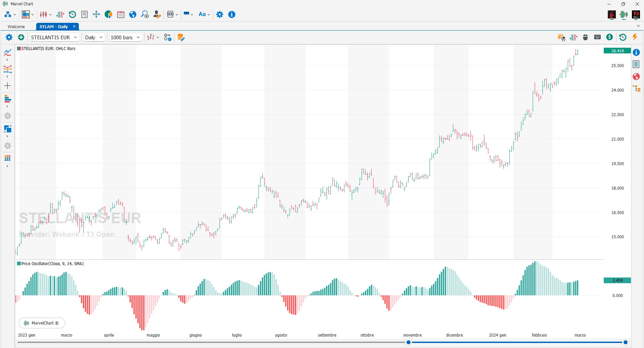Open the Interactive Brokers red logo icon
The height and width of the screenshot is (348, 644).
[x=611, y=14]
